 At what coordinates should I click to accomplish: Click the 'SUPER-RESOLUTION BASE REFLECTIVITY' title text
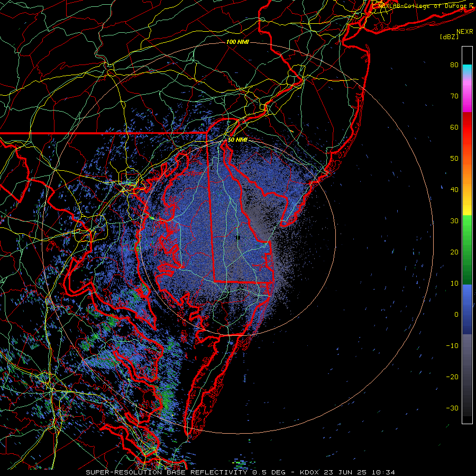point(167,472)
